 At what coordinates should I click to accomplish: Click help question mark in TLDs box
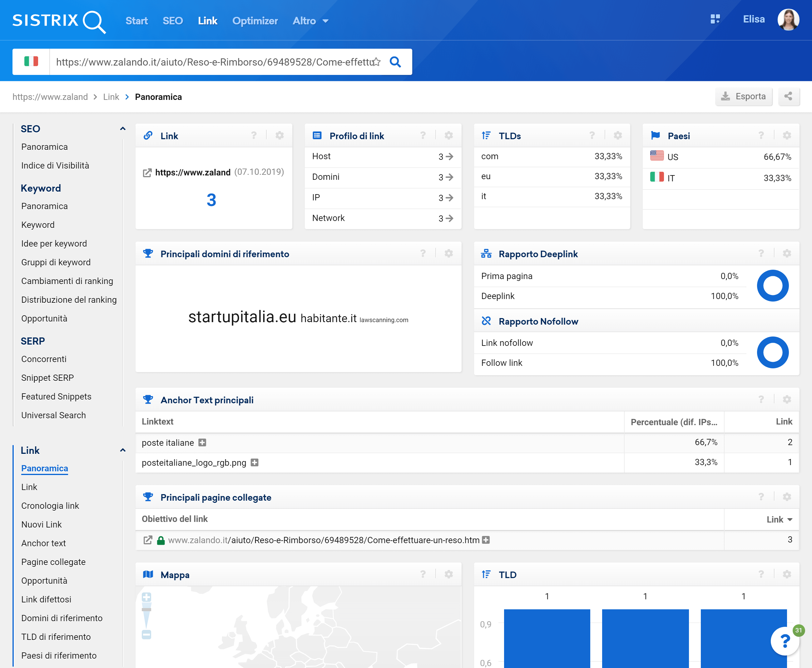tap(592, 135)
